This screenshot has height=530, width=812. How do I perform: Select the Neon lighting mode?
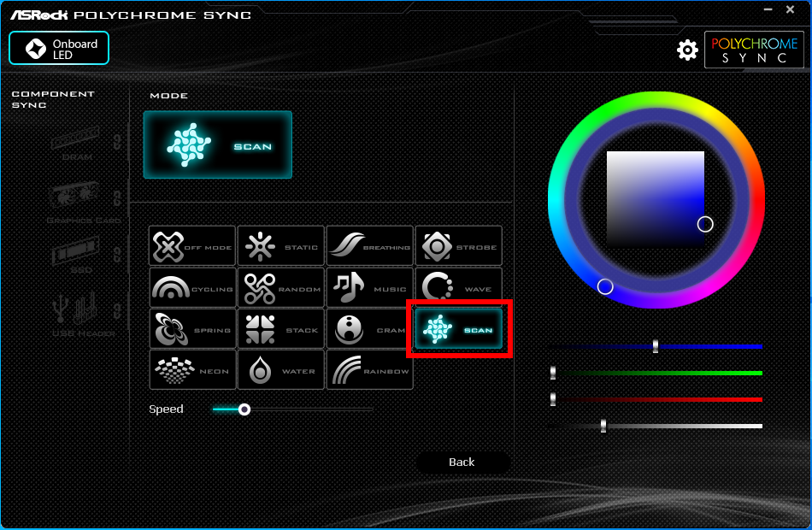coord(192,370)
